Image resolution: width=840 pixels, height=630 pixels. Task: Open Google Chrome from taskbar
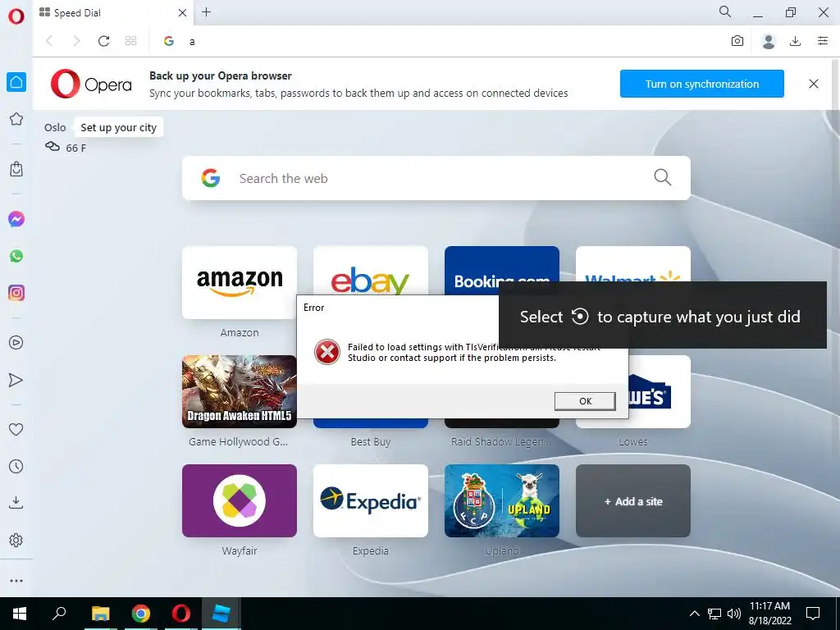point(141,614)
